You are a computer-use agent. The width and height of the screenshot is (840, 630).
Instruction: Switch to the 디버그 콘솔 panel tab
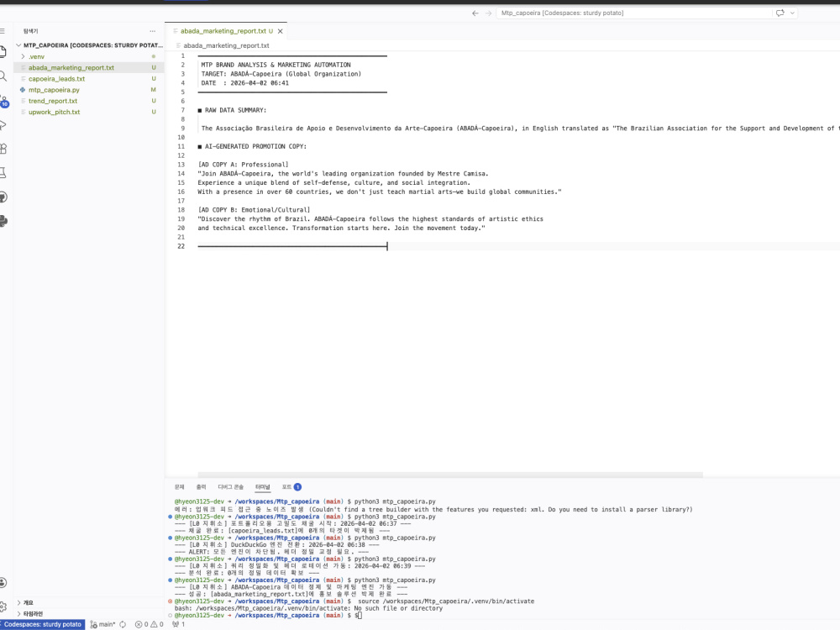click(230, 487)
